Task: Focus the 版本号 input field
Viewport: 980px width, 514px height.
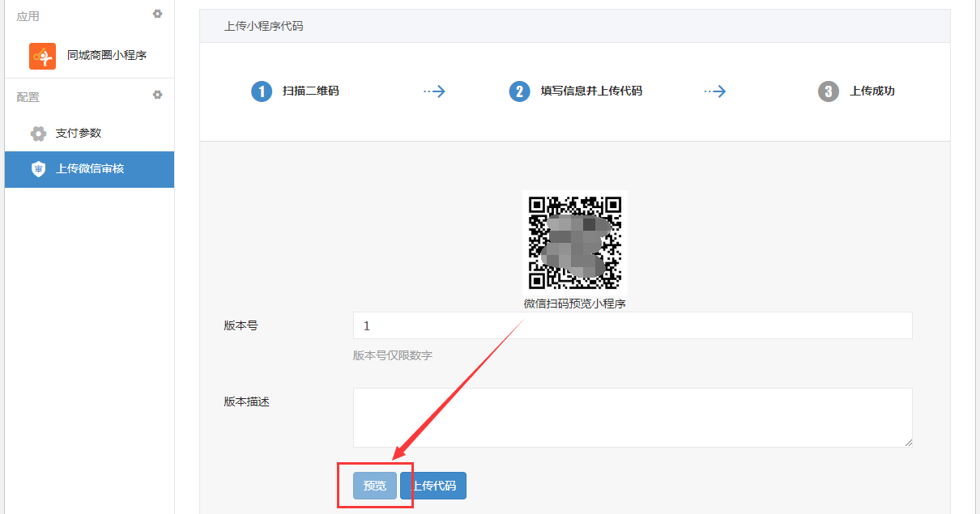Action: [x=632, y=325]
